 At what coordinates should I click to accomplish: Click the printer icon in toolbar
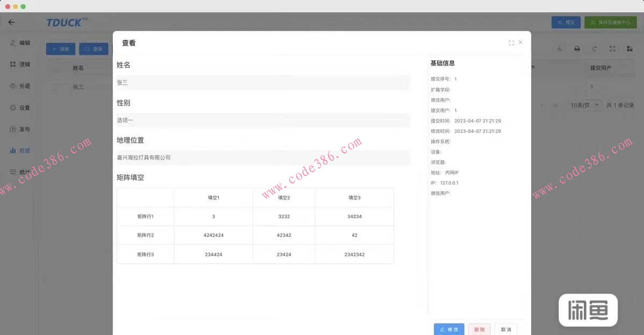click(x=577, y=49)
